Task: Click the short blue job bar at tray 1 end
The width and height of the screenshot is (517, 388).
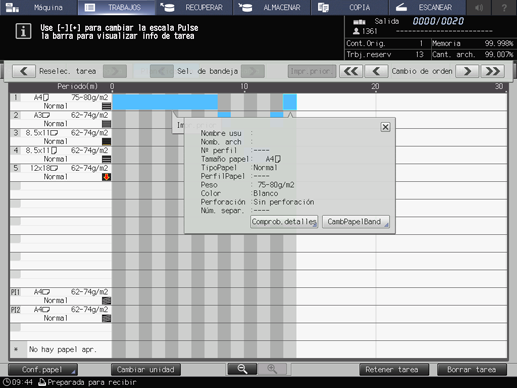Action: click(290, 102)
